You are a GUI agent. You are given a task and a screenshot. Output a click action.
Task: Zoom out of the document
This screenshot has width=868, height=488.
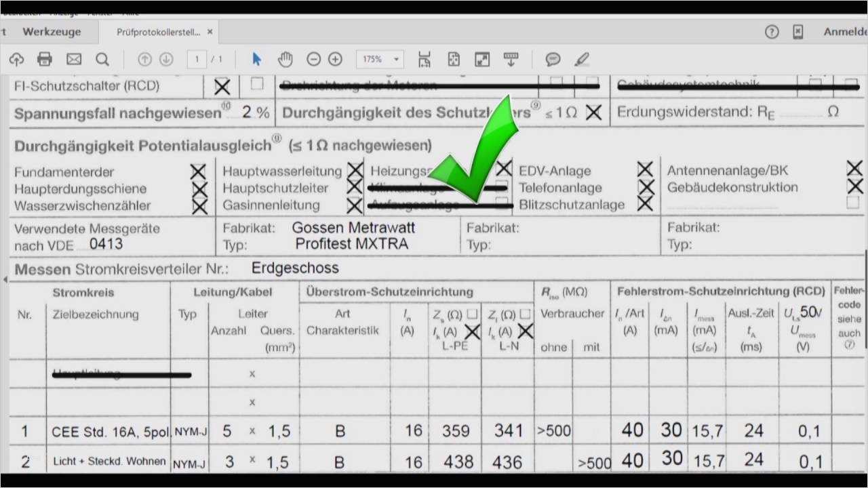[x=313, y=60]
